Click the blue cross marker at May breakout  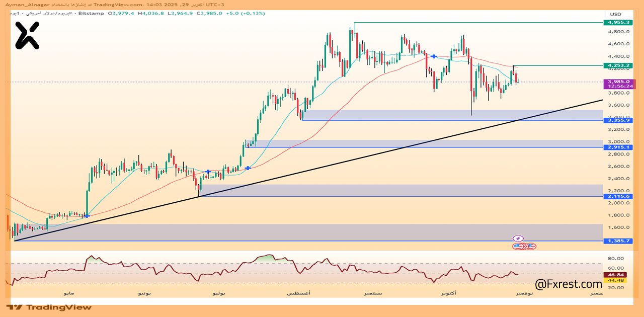tap(87, 215)
